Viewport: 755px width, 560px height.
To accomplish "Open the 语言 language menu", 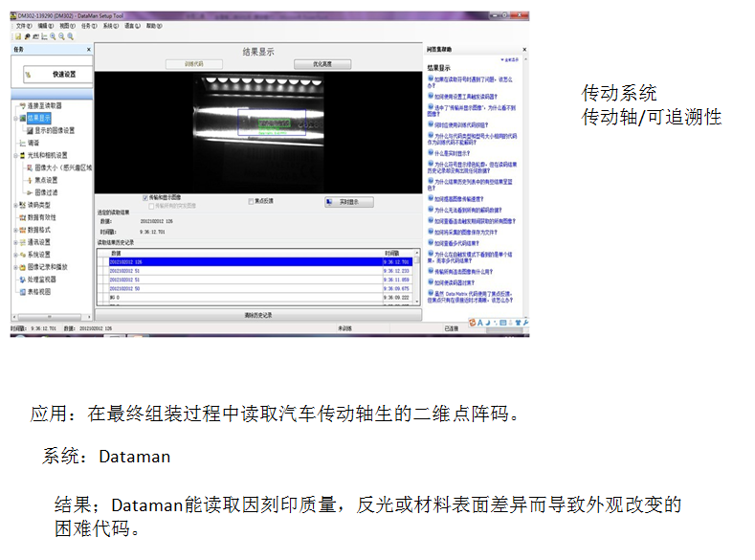I will click(132, 26).
